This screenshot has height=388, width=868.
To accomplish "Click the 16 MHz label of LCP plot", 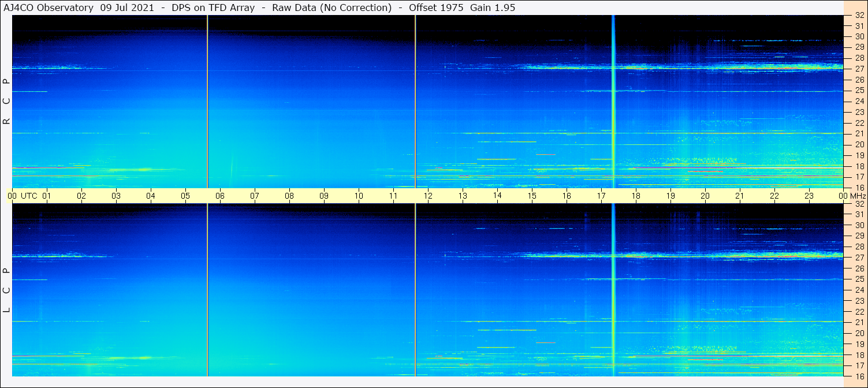I will pos(859,376).
